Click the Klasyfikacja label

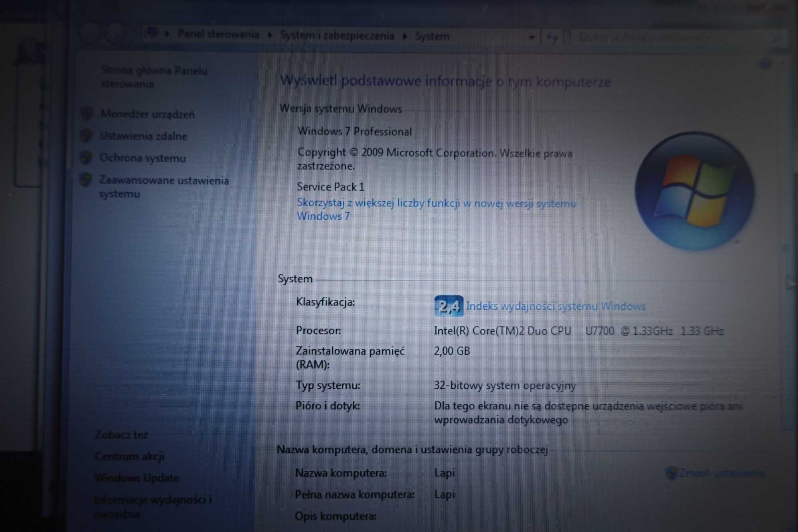point(325,302)
